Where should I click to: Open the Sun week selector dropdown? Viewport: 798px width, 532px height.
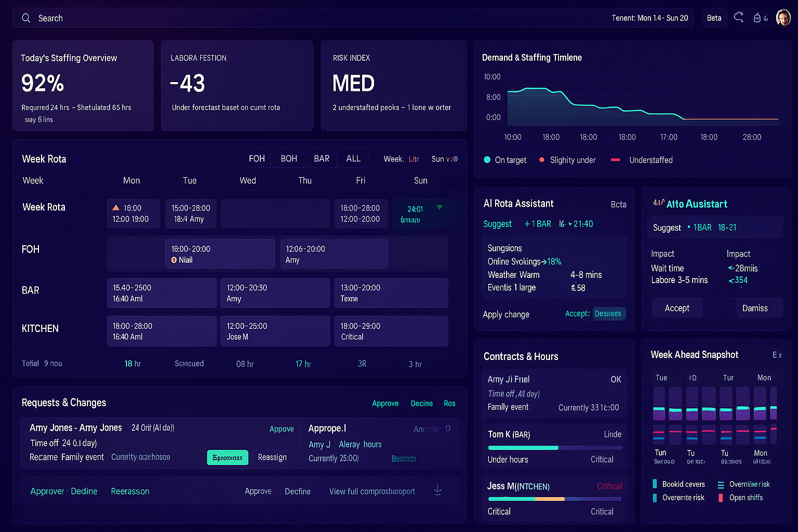pos(444,159)
